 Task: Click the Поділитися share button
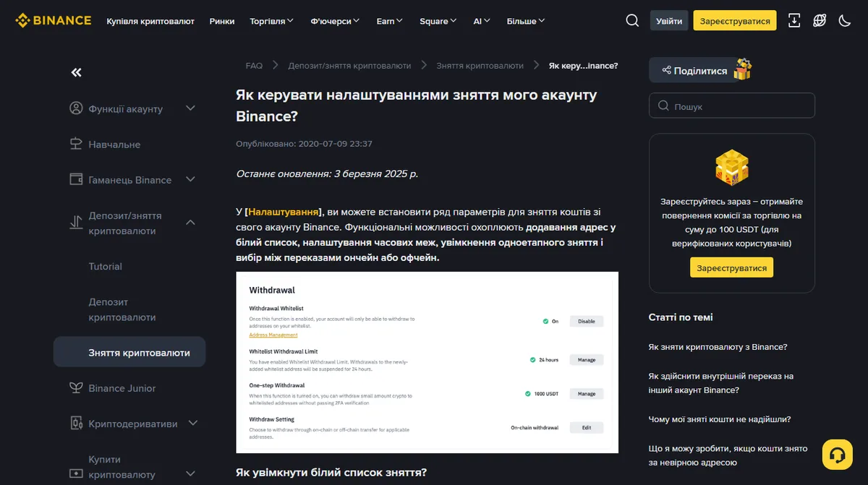[x=693, y=70]
